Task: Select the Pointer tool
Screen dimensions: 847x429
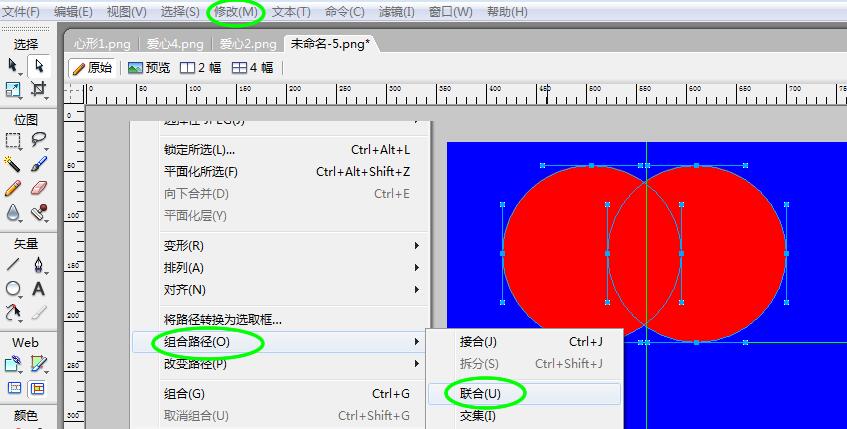Action: point(14,66)
